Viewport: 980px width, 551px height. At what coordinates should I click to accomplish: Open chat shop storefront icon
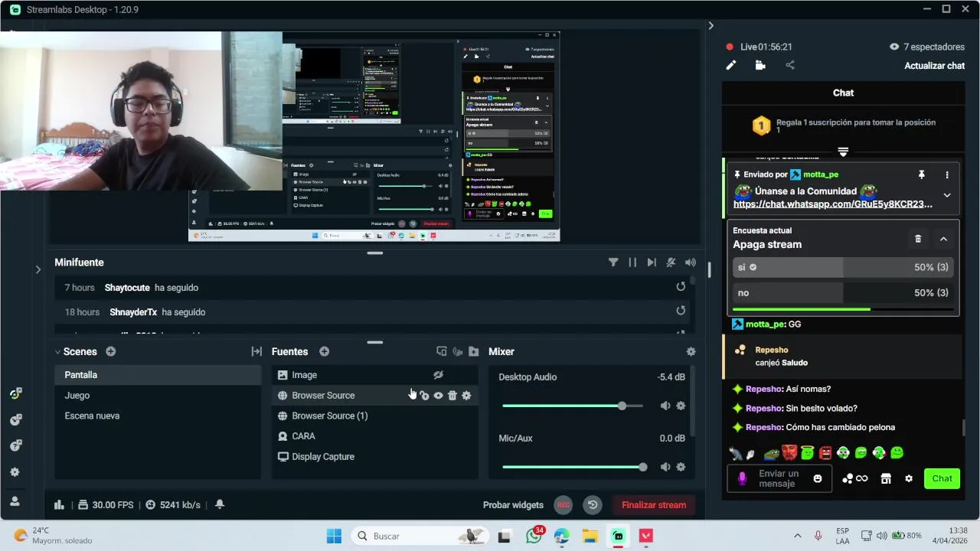[x=886, y=479]
